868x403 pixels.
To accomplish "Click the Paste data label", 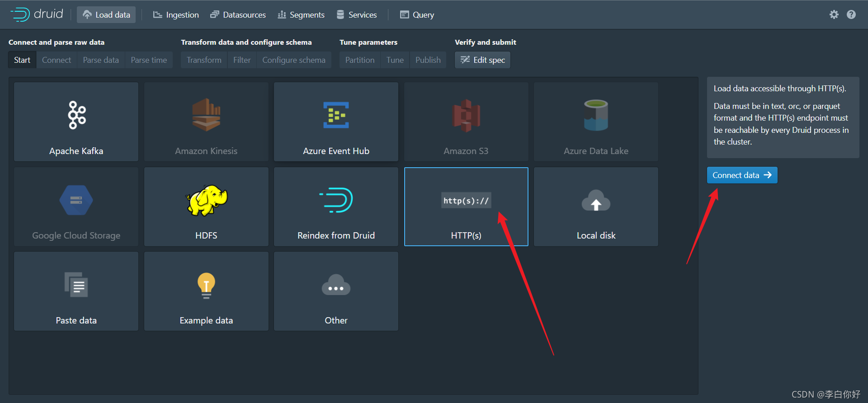I will (76, 320).
